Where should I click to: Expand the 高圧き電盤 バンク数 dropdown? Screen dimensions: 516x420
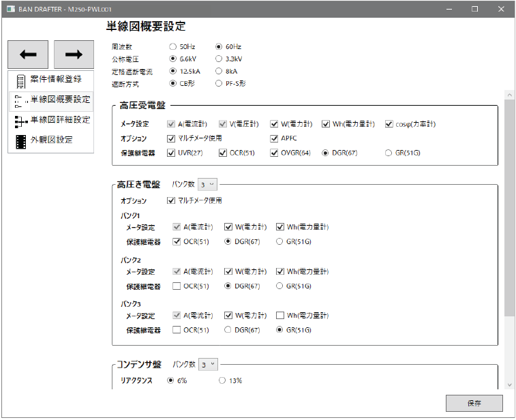pyautogui.click(x=209, y=184)
